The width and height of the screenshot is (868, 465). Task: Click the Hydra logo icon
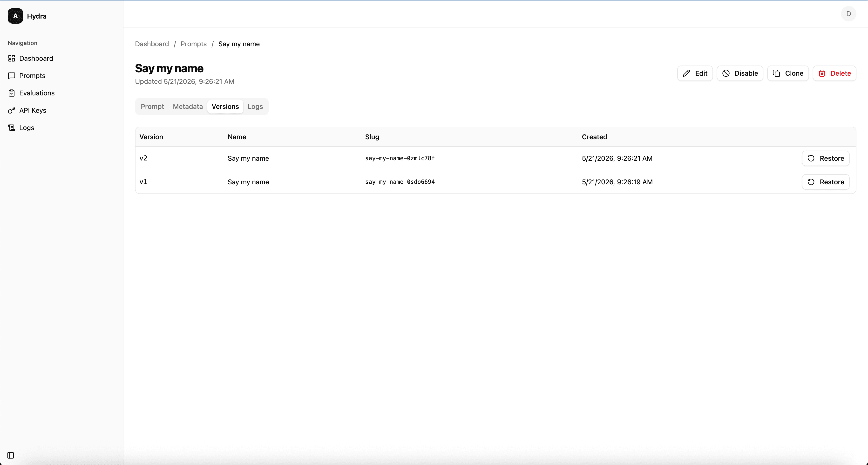coord(15,16)
